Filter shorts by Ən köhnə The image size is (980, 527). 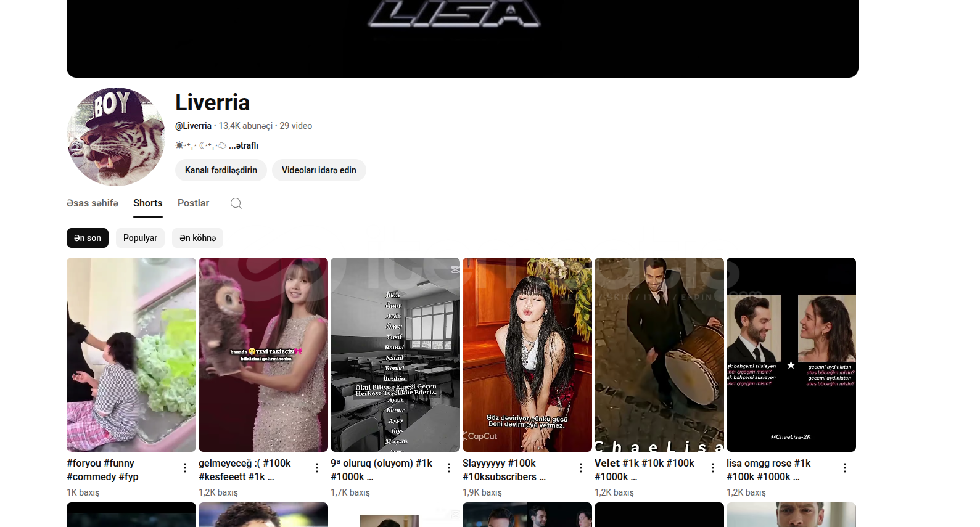click(198, 238)
